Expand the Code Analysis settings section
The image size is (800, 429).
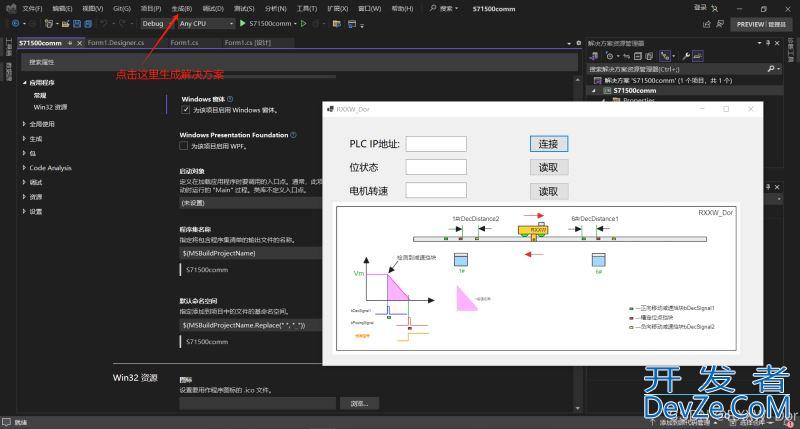(x=24, y=168)
